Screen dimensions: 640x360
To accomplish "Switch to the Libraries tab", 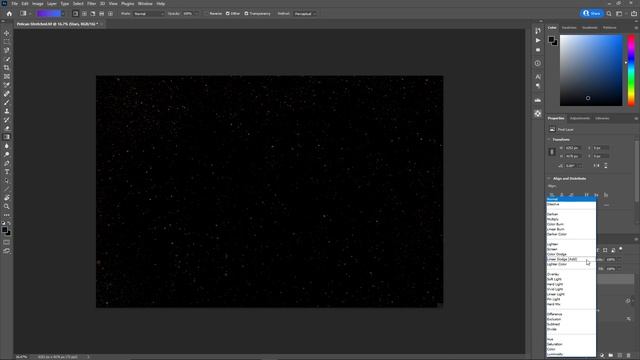I will (602, 118).
